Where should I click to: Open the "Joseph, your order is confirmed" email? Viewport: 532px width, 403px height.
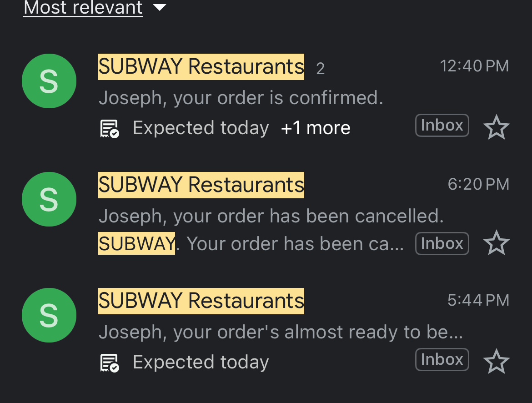(x=241, y=98)
